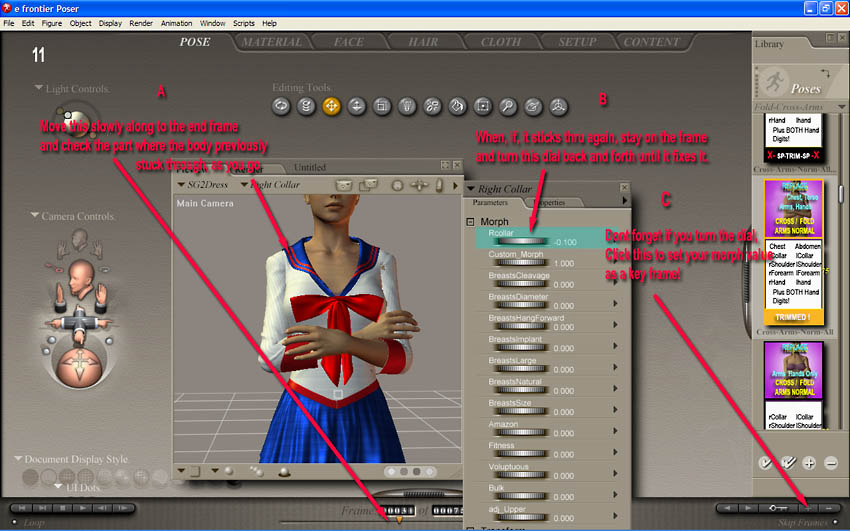Switch to the CLOTH room tab

pos(501,42)
